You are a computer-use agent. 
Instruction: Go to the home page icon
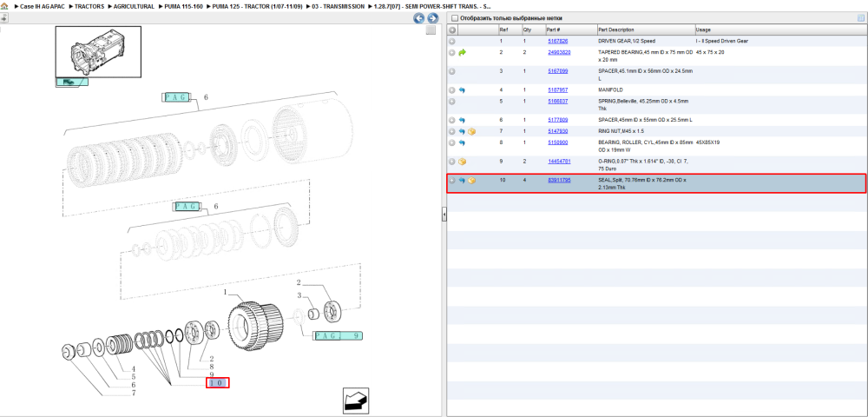point(4,6)
